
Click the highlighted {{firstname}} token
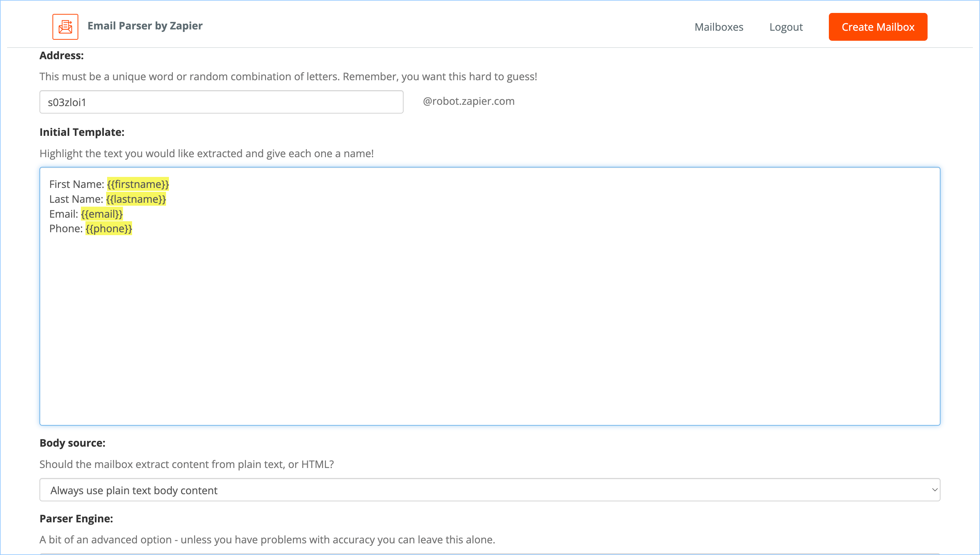(x=138, y=184)
